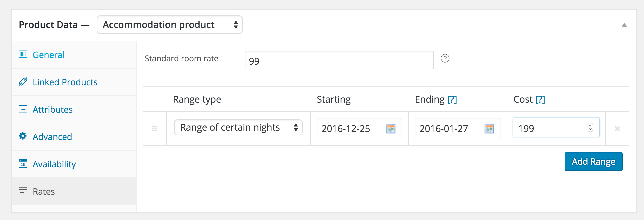This screenshot has width=644, height=220.
Task: Click the General tab barcode icon
Action: coord(23,54)
